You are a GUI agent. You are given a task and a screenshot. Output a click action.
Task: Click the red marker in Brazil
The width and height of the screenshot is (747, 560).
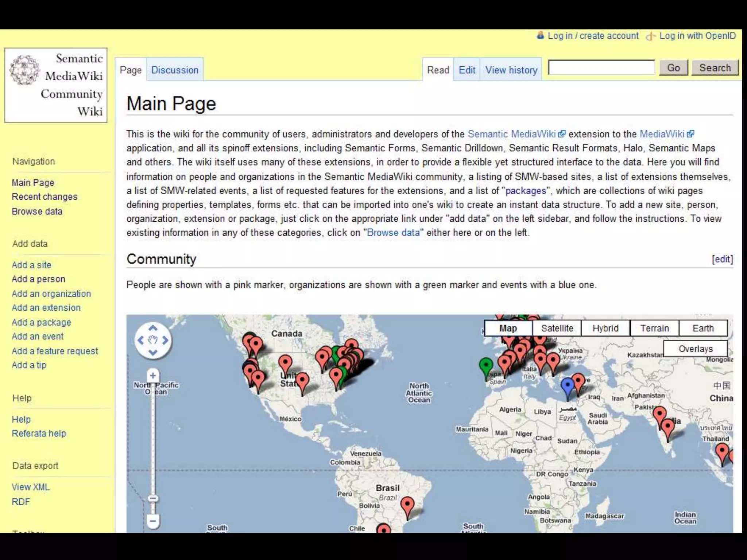tap(407, 505)
